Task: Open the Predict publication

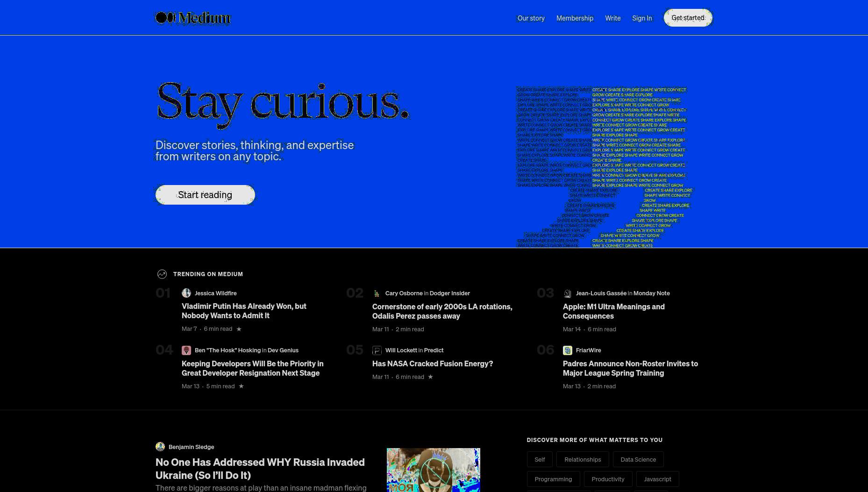Action: [x=434, y=350]
